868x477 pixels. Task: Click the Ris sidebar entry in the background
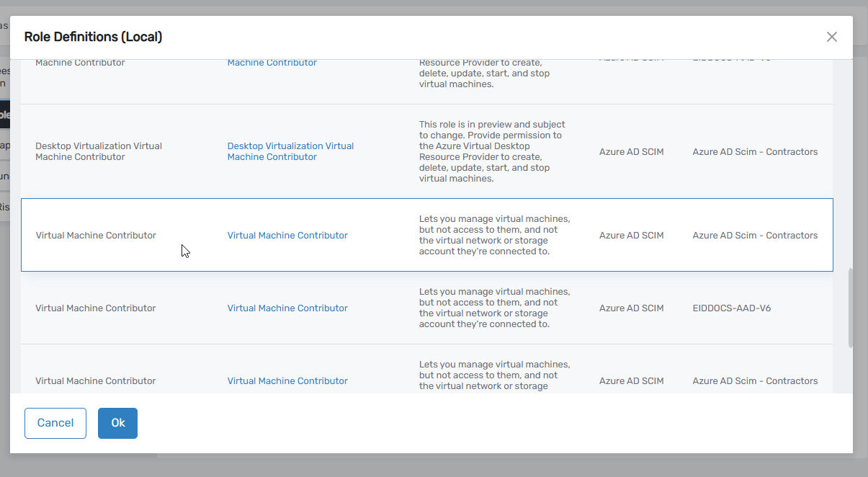pyautogui.click(x=6, y=207)
